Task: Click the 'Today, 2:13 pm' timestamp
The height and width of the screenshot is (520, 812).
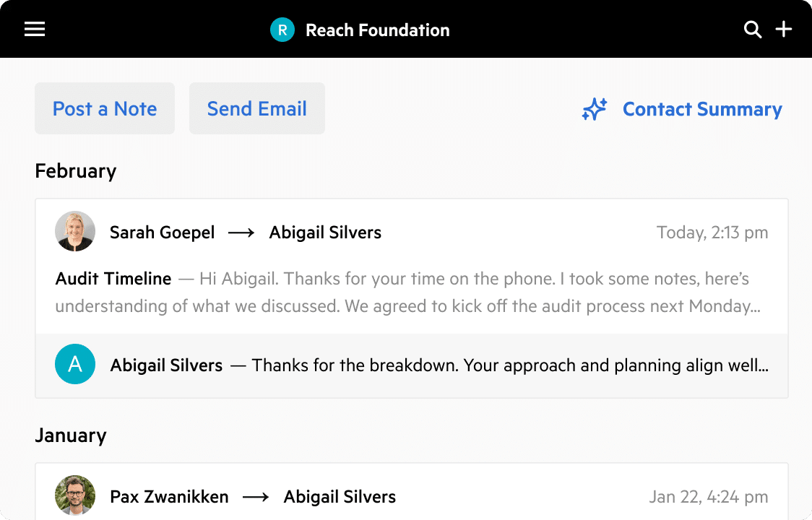Action: tap(712, 232)
